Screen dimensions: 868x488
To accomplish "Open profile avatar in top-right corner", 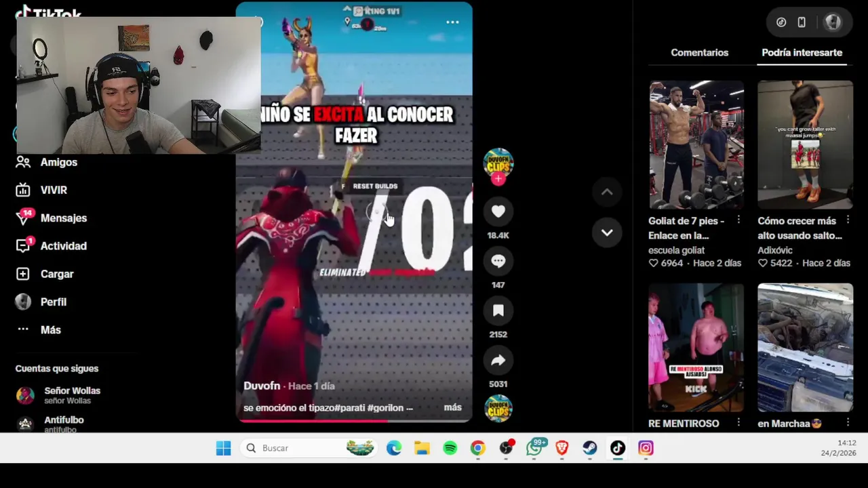I will pos(833,22).
